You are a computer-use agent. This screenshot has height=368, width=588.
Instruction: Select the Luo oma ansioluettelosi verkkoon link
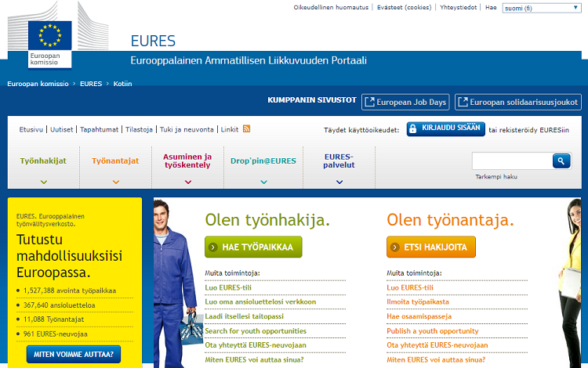point(260,301)
